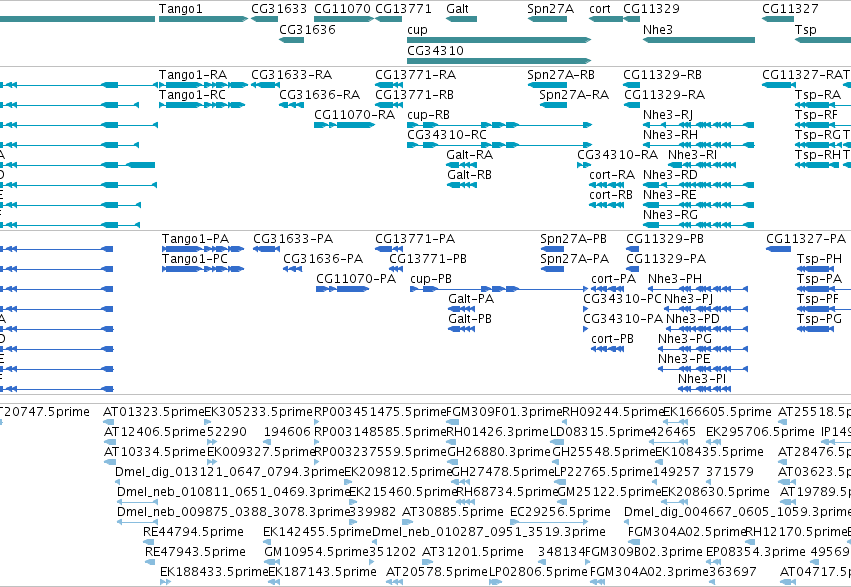Select the CG11070-RA transcript

[x=344, y=125]
